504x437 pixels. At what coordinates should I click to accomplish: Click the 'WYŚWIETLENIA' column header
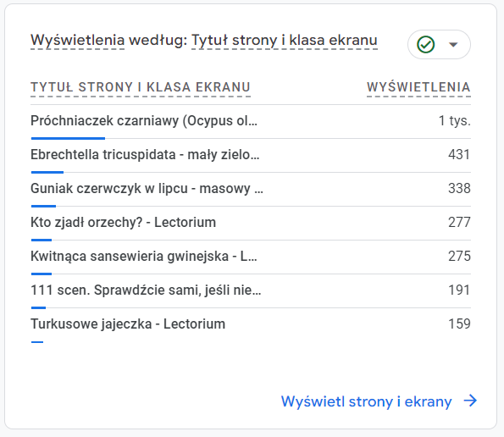pos(418,87)
